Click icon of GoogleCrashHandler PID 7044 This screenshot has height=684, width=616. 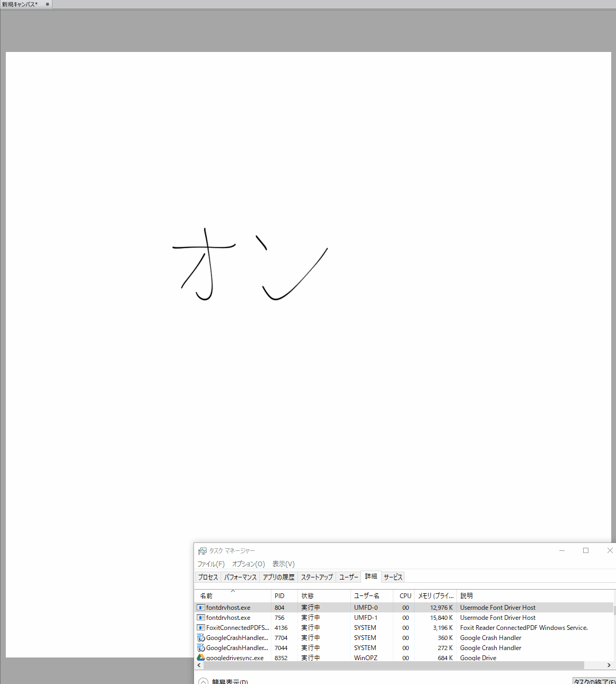tap(201, 648)
